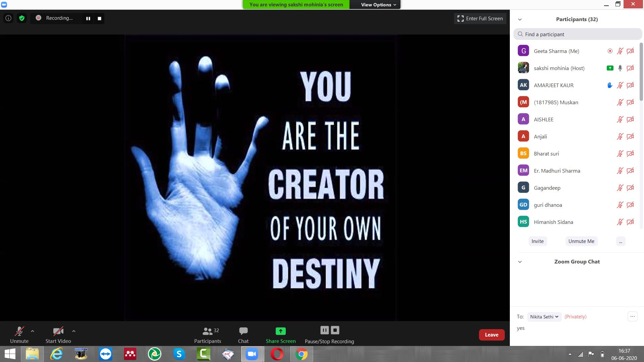Click red Leave button
The image size is (644, 362).
tap(491, 335)
